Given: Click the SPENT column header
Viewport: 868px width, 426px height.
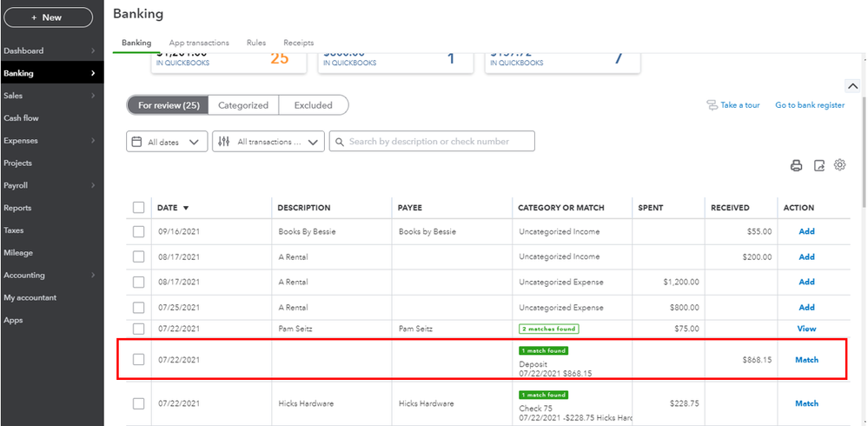Looking at the screenshot, I should coord(651,208).
